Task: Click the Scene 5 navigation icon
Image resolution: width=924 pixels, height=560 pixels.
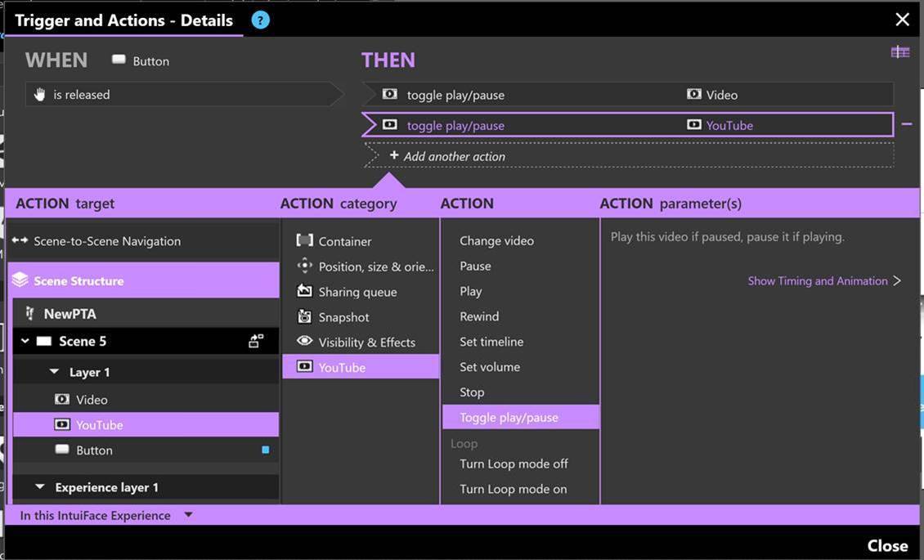Action: 256,341
